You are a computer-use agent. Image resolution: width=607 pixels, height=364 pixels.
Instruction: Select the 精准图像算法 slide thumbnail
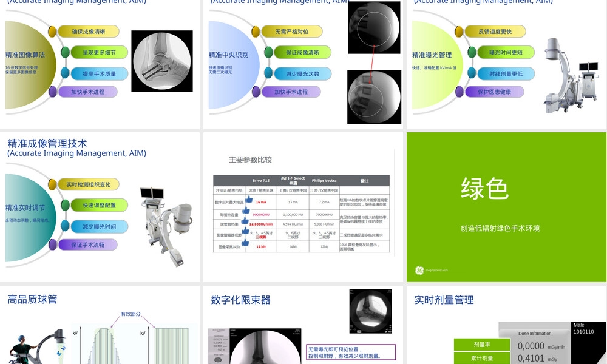(100, 64)
